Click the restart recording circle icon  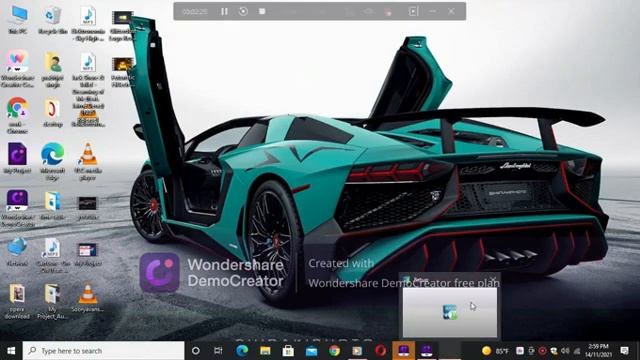243,11
